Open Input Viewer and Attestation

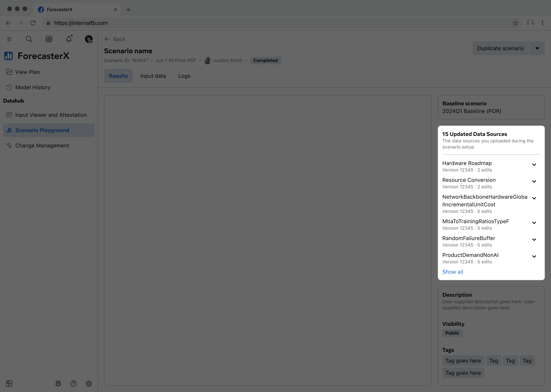point(49,115)
